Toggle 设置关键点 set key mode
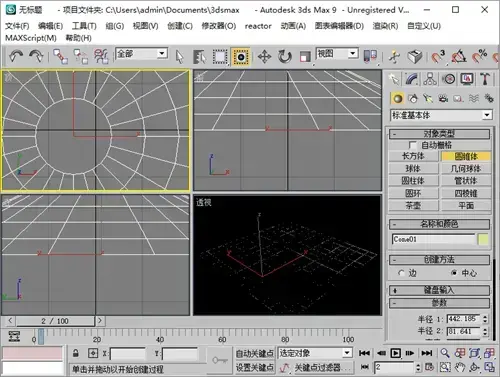The width and height of the screenshot is (500, 377). 255,367
